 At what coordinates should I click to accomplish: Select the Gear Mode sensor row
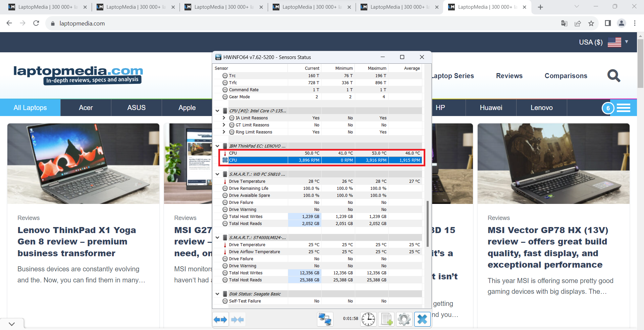point(317,97)
